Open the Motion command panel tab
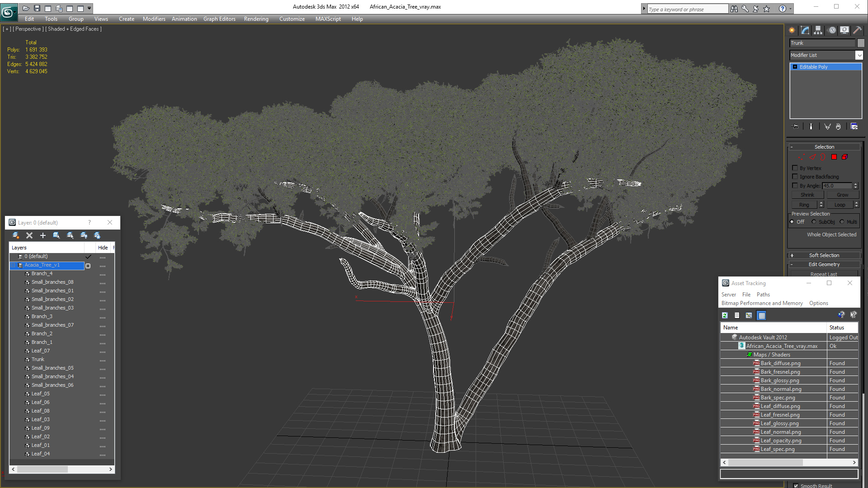 (832, 30)
